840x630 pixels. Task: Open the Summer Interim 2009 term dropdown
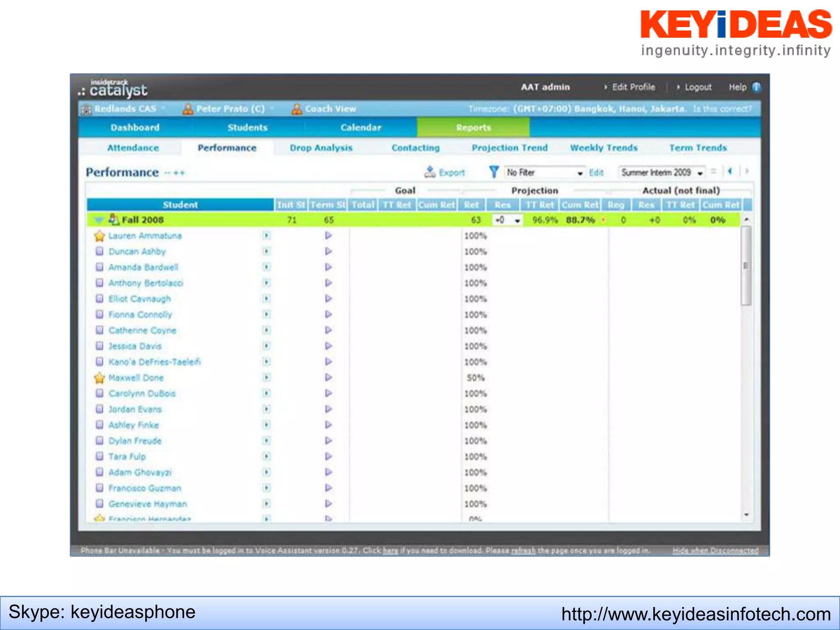point(662,173)
